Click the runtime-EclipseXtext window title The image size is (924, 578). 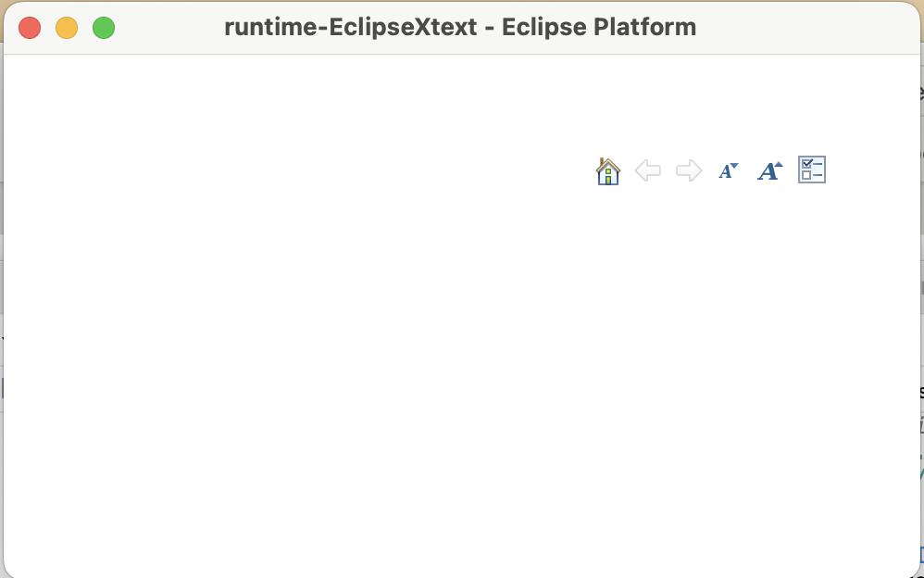(460, 27)
